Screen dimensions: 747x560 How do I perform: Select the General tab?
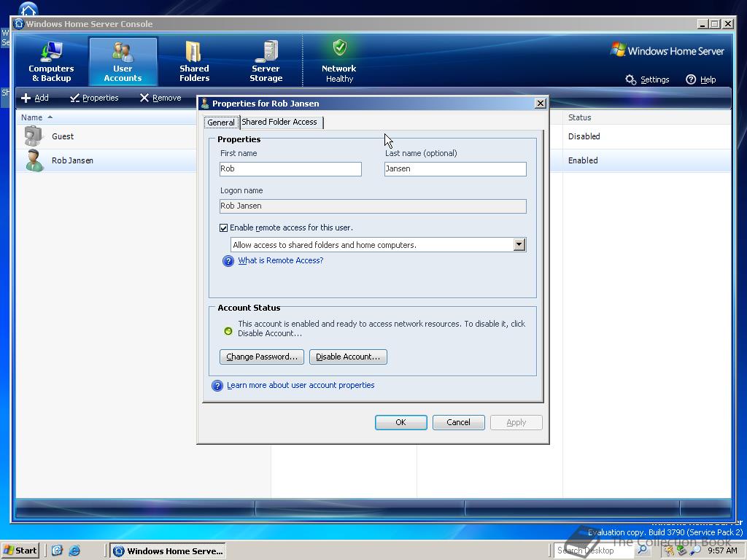[x=220, y=122]
